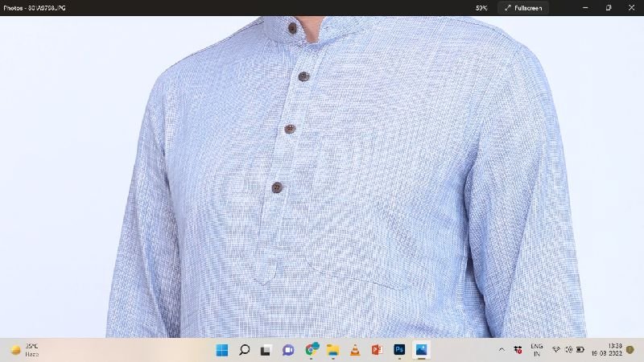
Task: Open the clock and date flyout
Action: [614, 350]
